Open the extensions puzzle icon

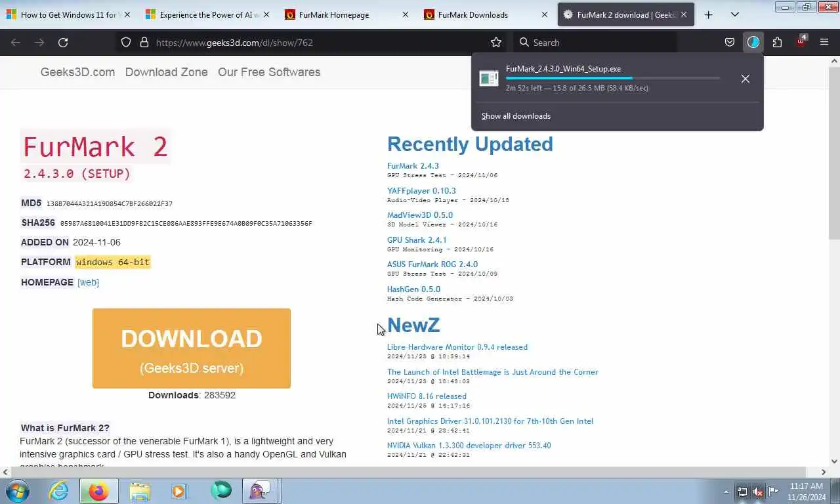[x=777, y=42]
